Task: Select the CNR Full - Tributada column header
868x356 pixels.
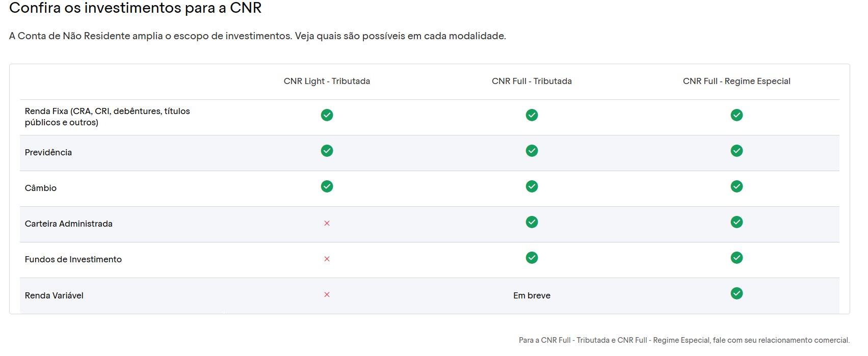Action: tap(532, 81)
